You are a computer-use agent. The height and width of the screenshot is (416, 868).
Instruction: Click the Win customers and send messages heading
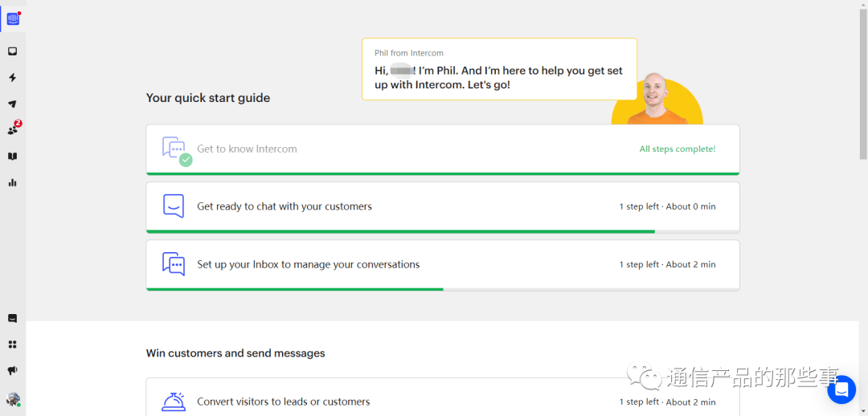pos(235,353)
